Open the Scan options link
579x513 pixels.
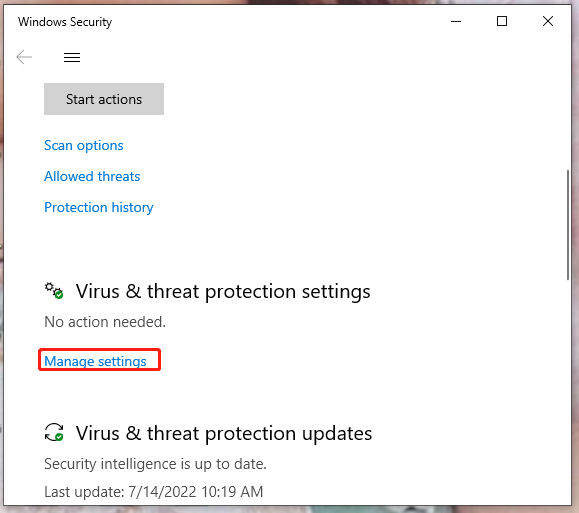(x=83, y=146)
